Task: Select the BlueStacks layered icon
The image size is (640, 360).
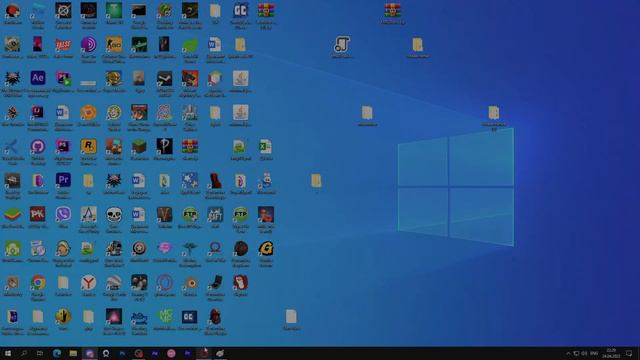Action: coord(12,214)
